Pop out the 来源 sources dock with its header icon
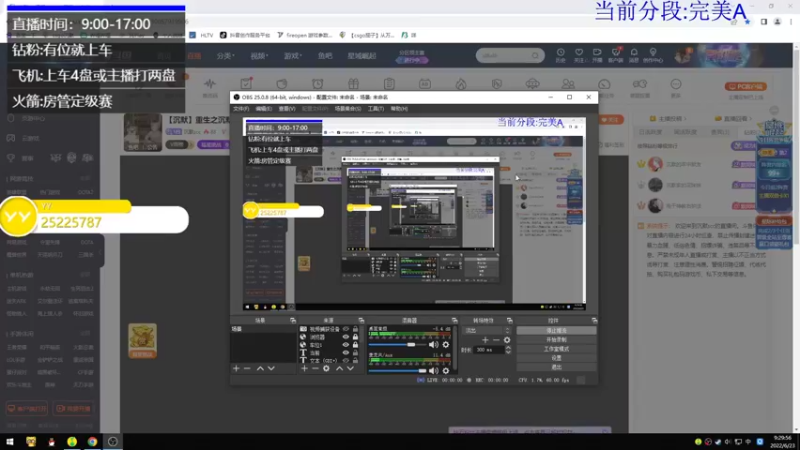This screenshot has height=450, width=800. [x=361, y=320]
